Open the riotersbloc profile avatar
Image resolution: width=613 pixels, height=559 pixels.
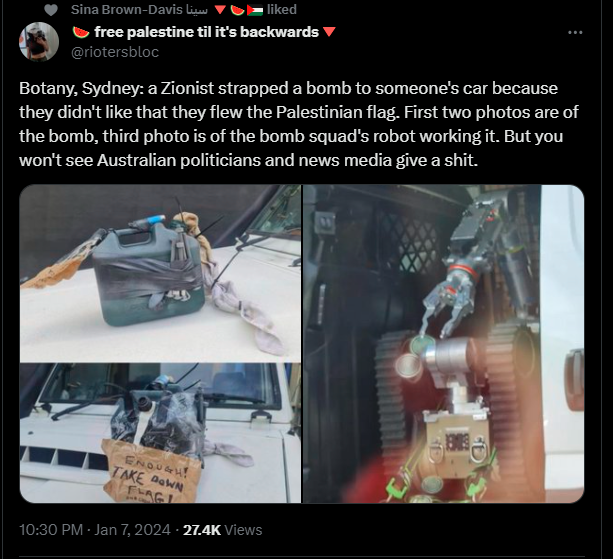click(x=39, y=41)
